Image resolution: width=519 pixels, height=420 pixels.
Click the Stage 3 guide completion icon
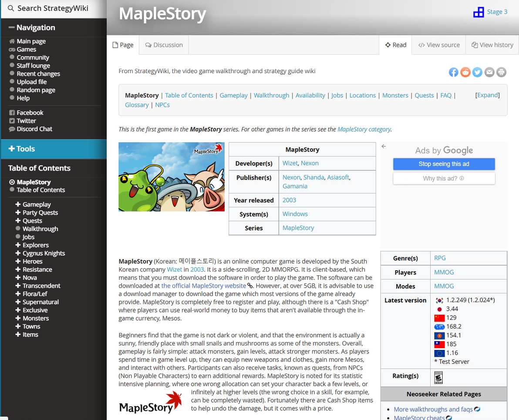click(478, 12)
